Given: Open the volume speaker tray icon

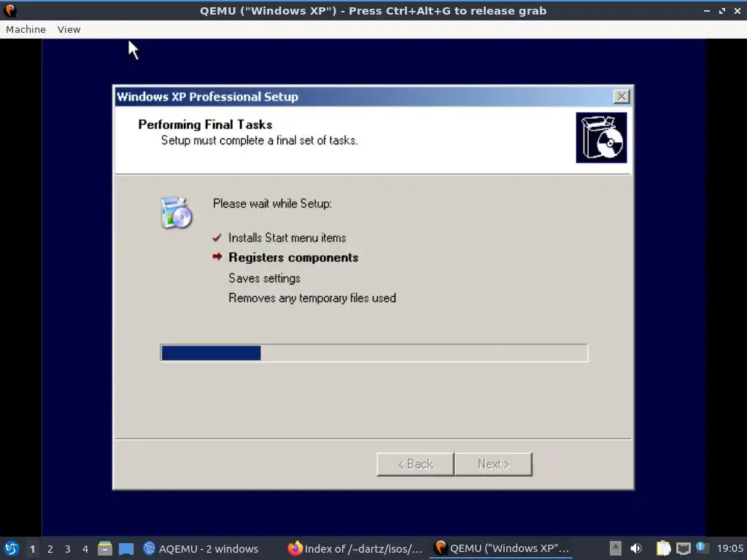Looking at the screenshot, I should click(x=636, y=548).
